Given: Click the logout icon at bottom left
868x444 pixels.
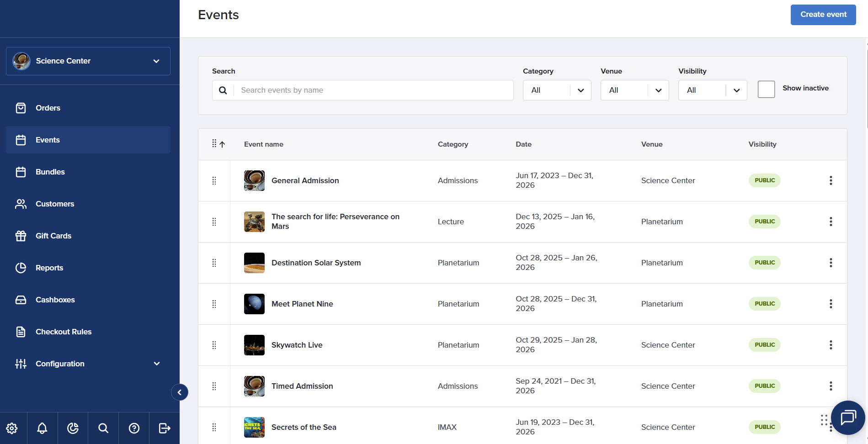Looking at the screenshot, I should [164, 428].
